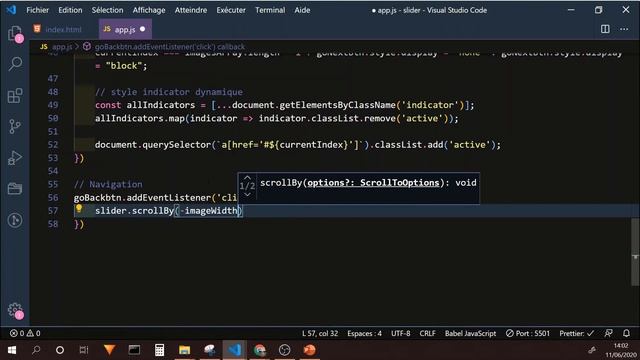Image resolution: width=640 pixels, height=360 pixels.
Task: Open Cortana circle in taskbar
Action: coord(60,350)
